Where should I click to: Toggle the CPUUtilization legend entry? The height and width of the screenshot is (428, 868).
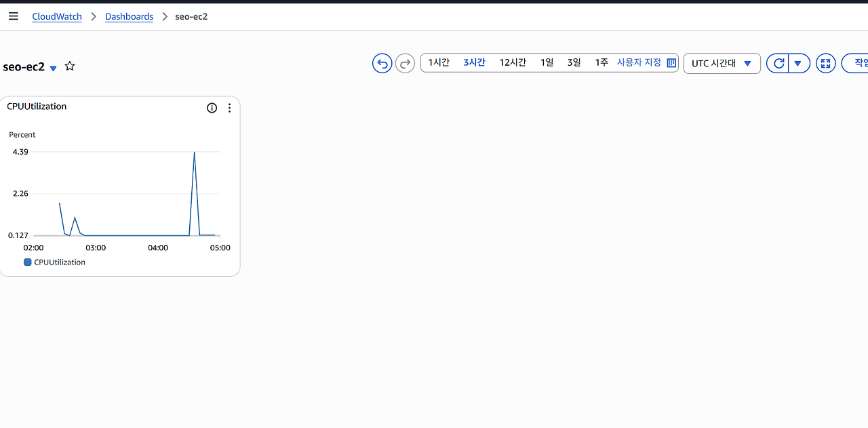click(54, 262)
